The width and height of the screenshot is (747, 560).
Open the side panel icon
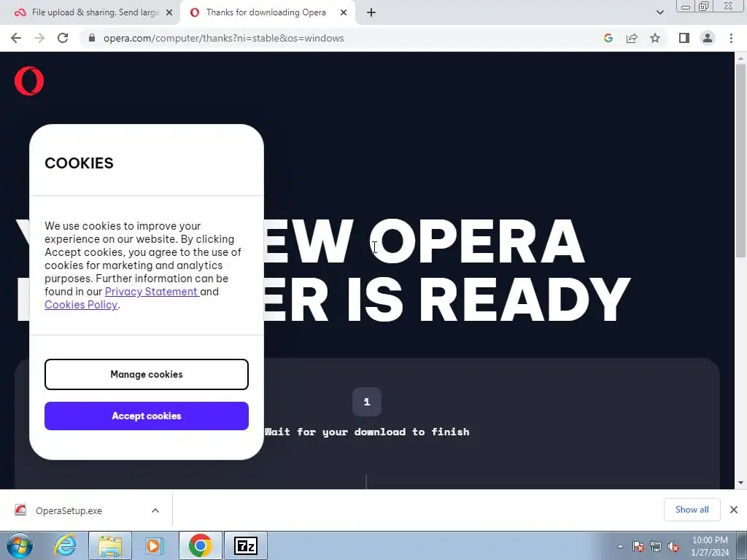[x=684, y=38]
